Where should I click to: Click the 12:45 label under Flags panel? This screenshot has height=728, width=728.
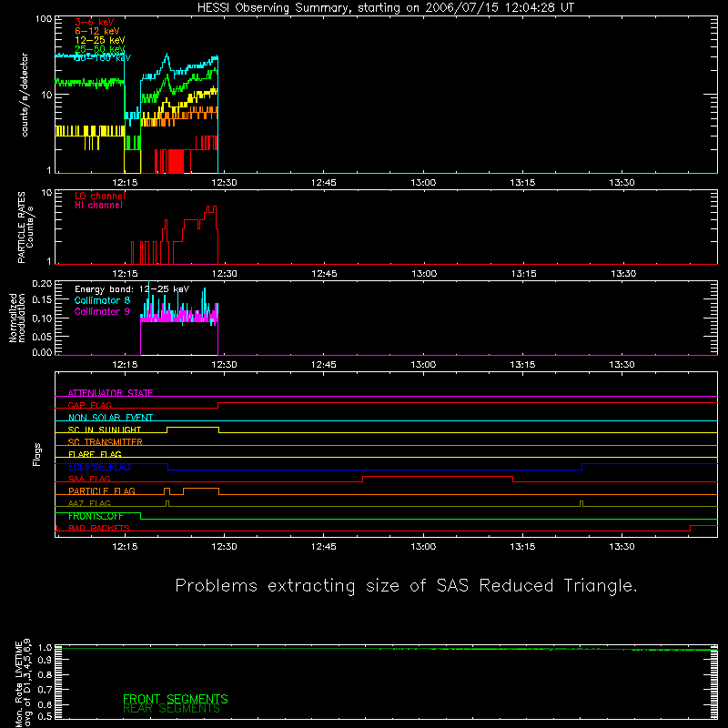point(324,547)
